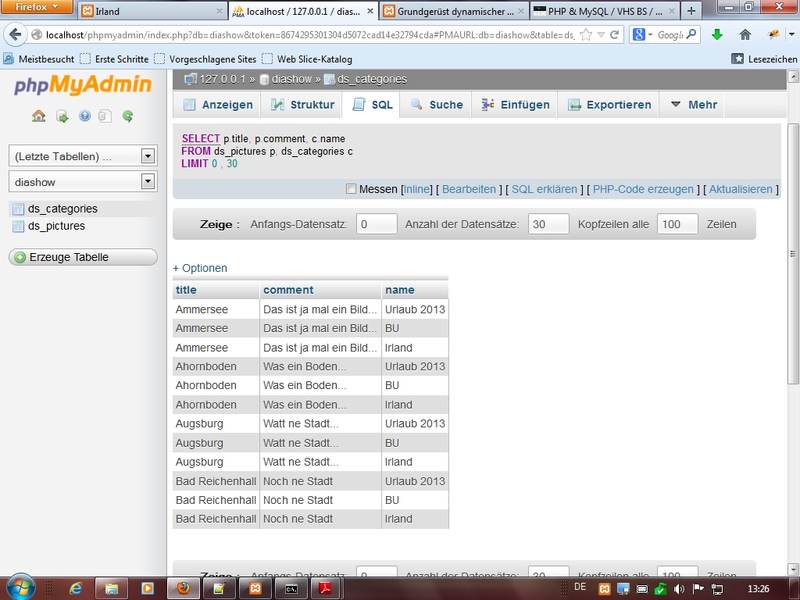
Task: Open the command prompt taskbar icon
Action: click(291, 589)
